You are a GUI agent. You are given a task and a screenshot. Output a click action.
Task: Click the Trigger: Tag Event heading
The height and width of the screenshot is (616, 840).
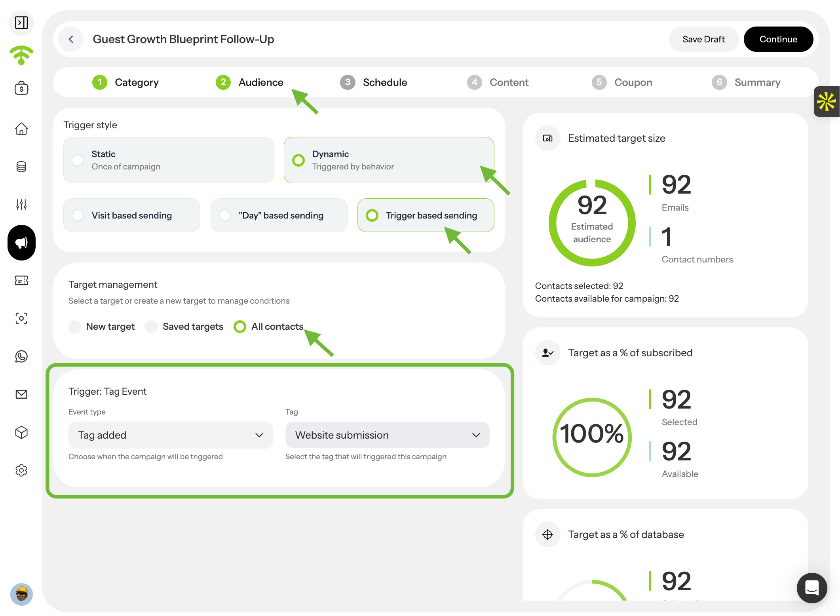[108, 391]
